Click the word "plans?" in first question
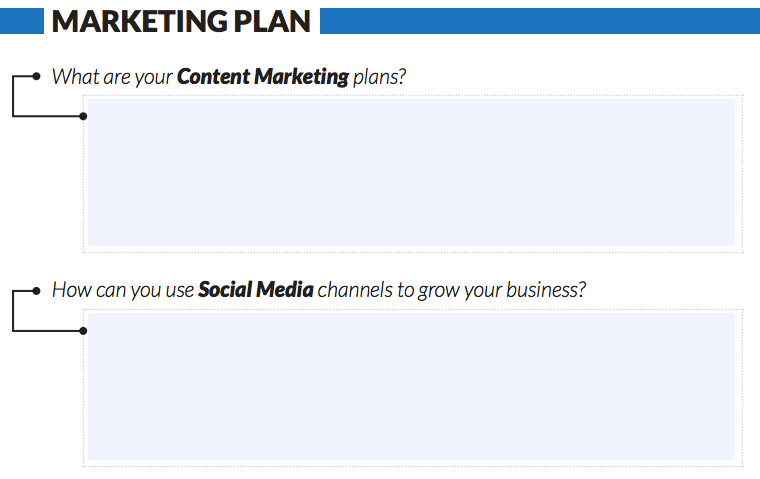This screenshot has height=479, width=760. pyautogui.click(x=380, y=78)
